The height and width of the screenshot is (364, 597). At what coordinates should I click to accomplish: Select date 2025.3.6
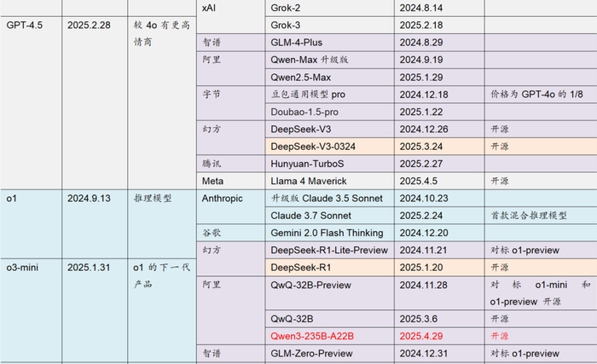(419, 319)
